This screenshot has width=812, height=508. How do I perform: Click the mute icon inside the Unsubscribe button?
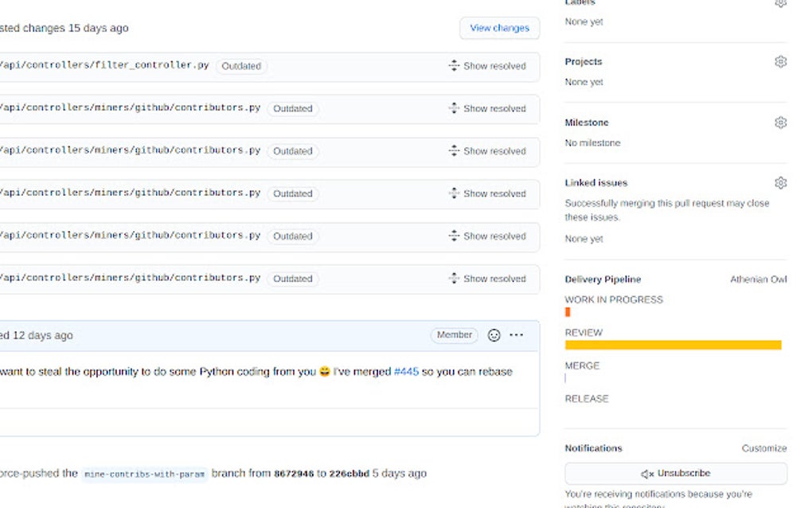point(646,473)
